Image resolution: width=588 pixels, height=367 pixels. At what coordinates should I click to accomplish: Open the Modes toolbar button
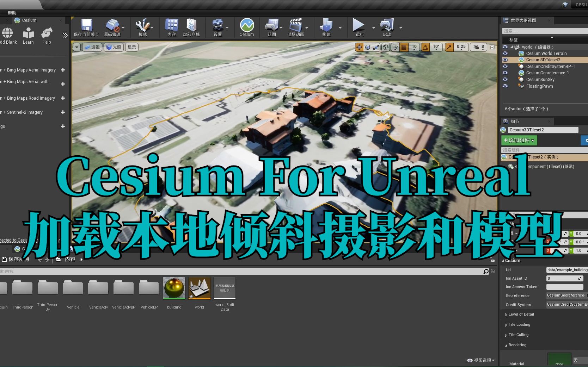click(142, 25)
